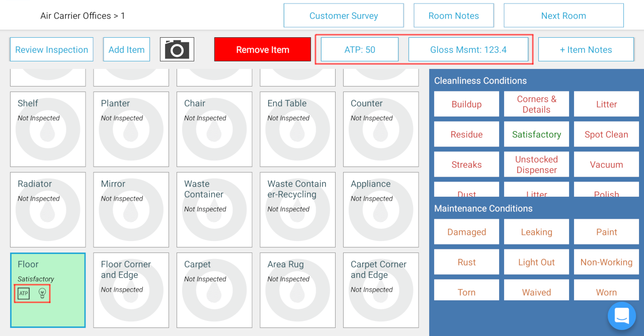Click the ATP icon on Floor tile
The width and height of the screenshot is (644, 336).
click(x=24, y=293)
